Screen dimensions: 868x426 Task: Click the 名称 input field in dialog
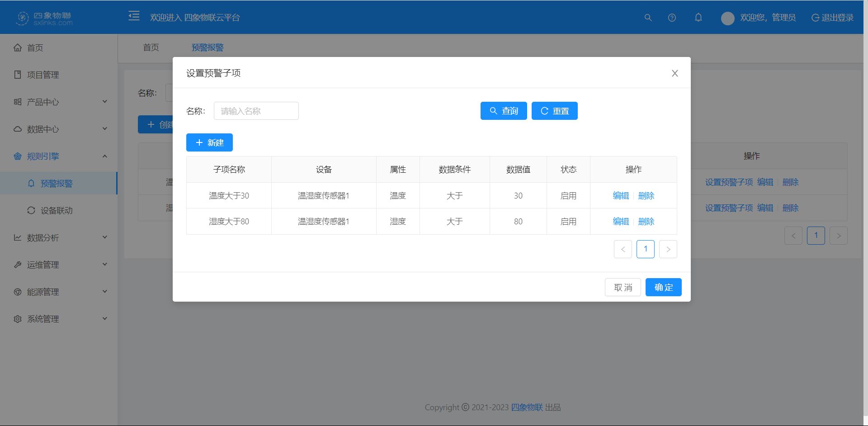256,111
